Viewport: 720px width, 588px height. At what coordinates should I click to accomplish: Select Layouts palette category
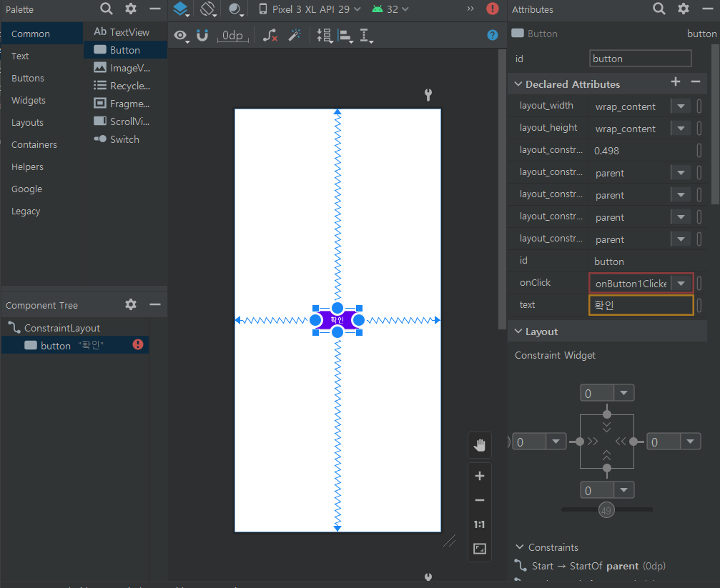click(41, 123)
